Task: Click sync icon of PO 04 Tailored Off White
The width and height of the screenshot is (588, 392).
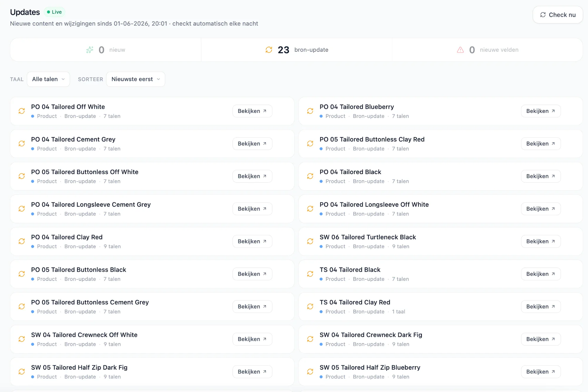Action: (x=22, y=111)
